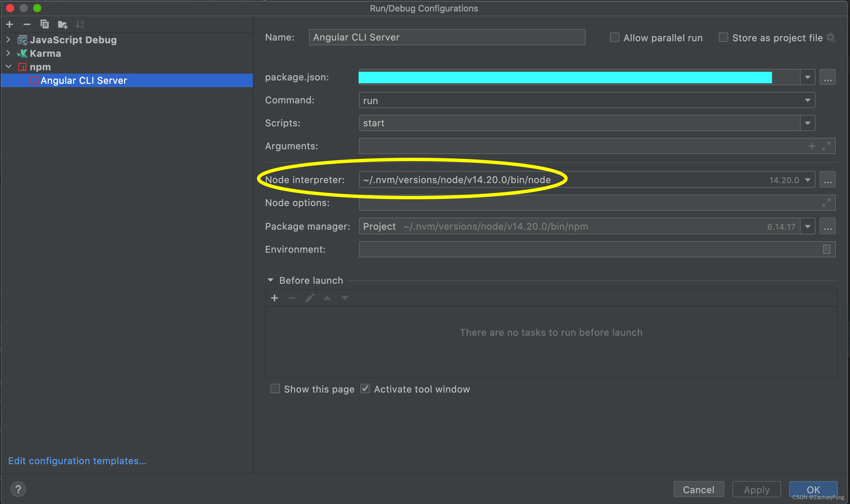Enable Allow parallel run checkbox
This screenshot has width=850, height=504.
pos(614,37)
